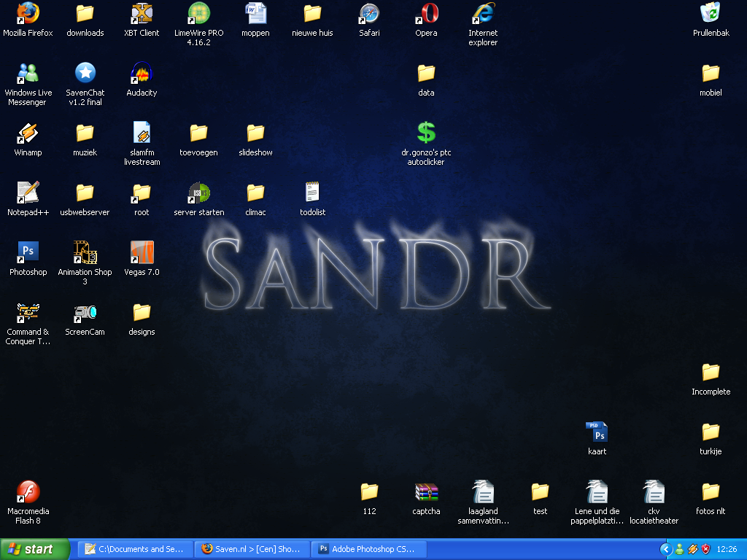This screenshot has height=560, width=747.
Task: Click the Messenger tray icon
Action: click(x=680, y=550)
